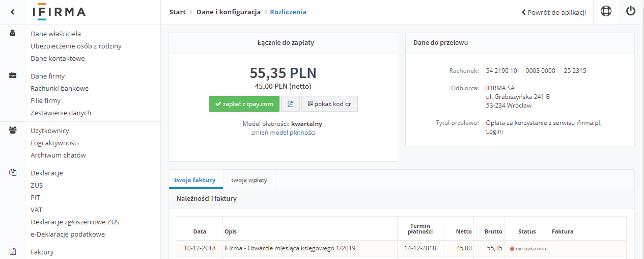Click transfer title Opłata za korzystanie
Image resolution: width=644 pixels, height=259 pixels.
coord(544,123)
